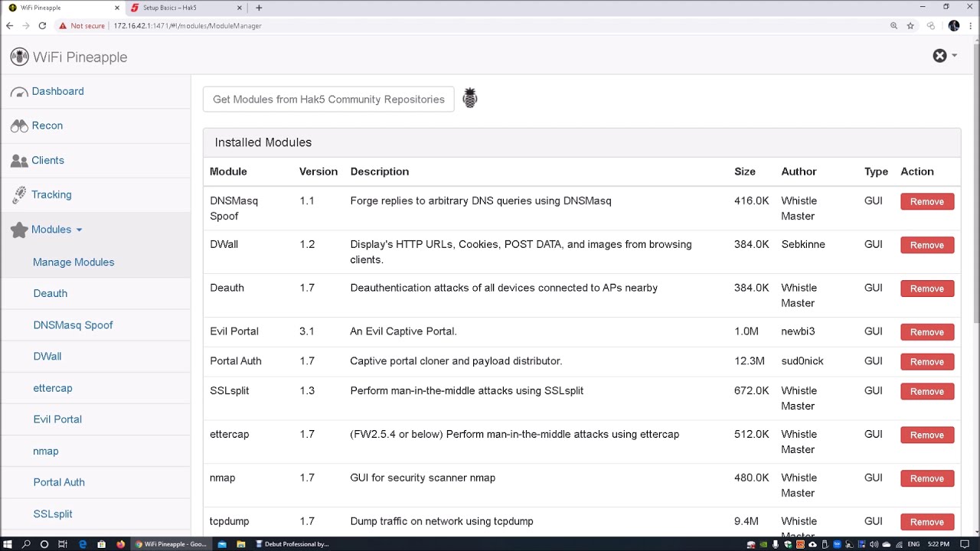Reload the page with refresh icon

(42, 25)
